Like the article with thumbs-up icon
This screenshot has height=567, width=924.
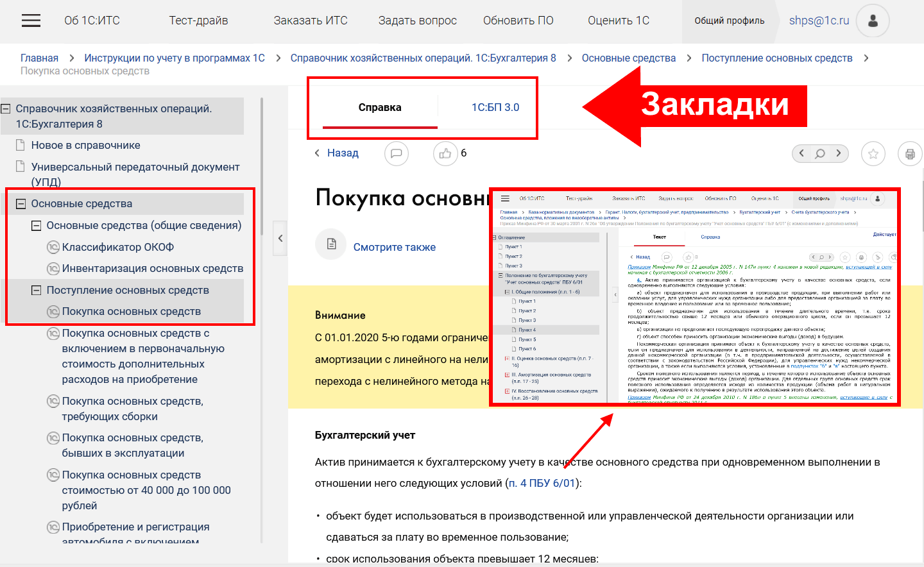pyautogui.click(x=445, y=153)
